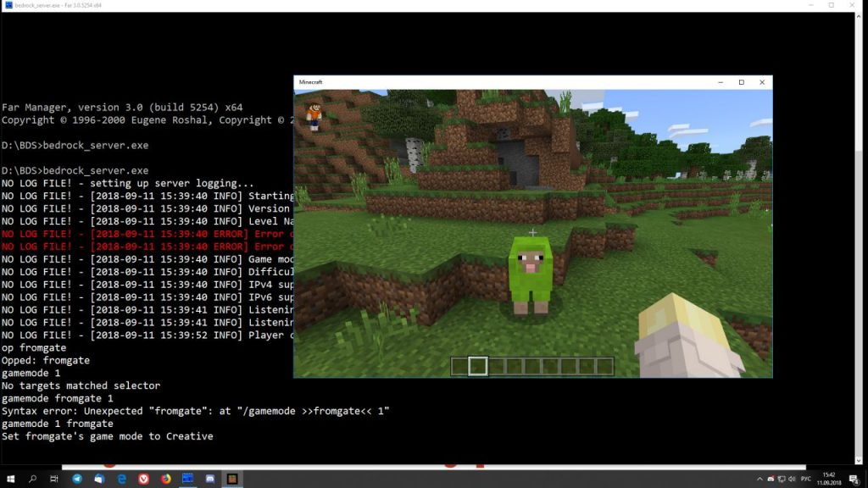Click the 'setting up server logging...' line
The width and height of the screenshot is (868, 488).
pyautogui.click(x=128, y=183)
